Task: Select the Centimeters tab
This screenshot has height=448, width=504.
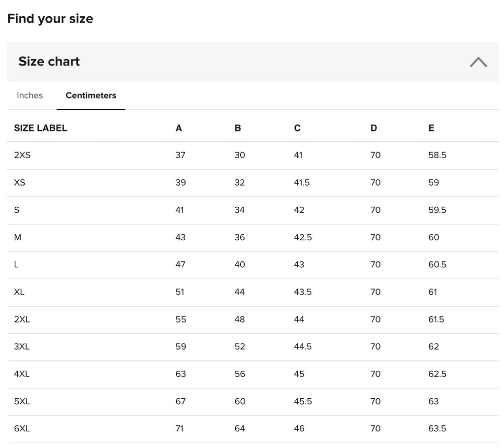Action: 91,96
